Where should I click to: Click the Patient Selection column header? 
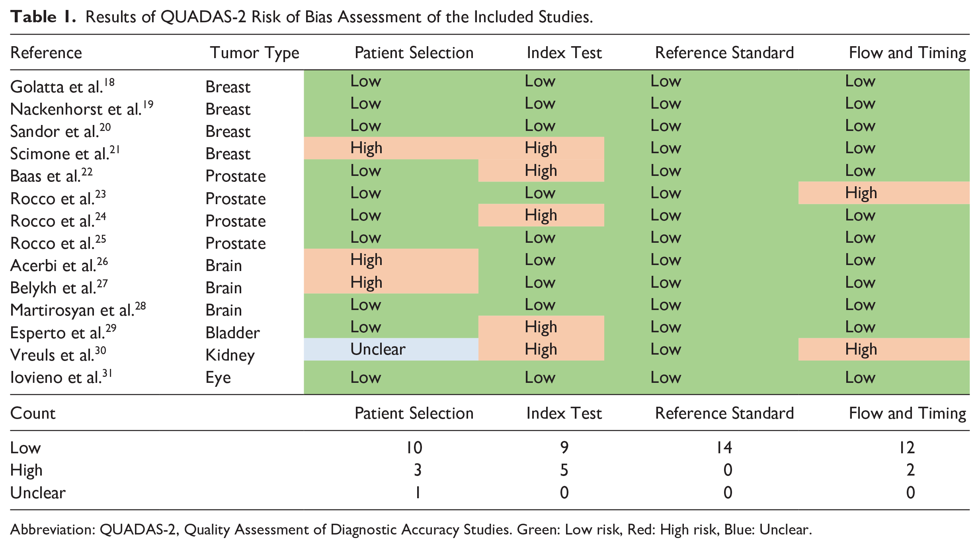[414, 53]
